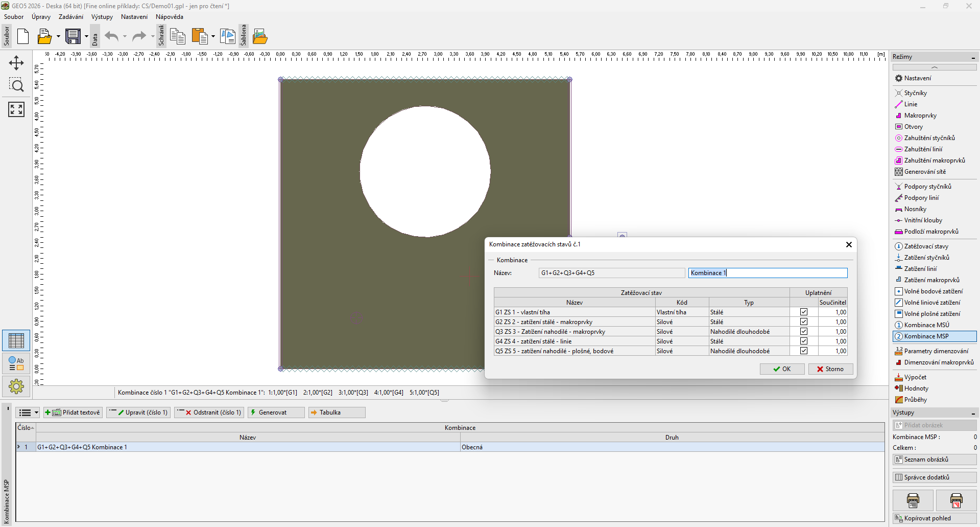This screenshot has height=527, width=980.
Task: Open the Výstupy menu
Action: (x=102, y=17)
